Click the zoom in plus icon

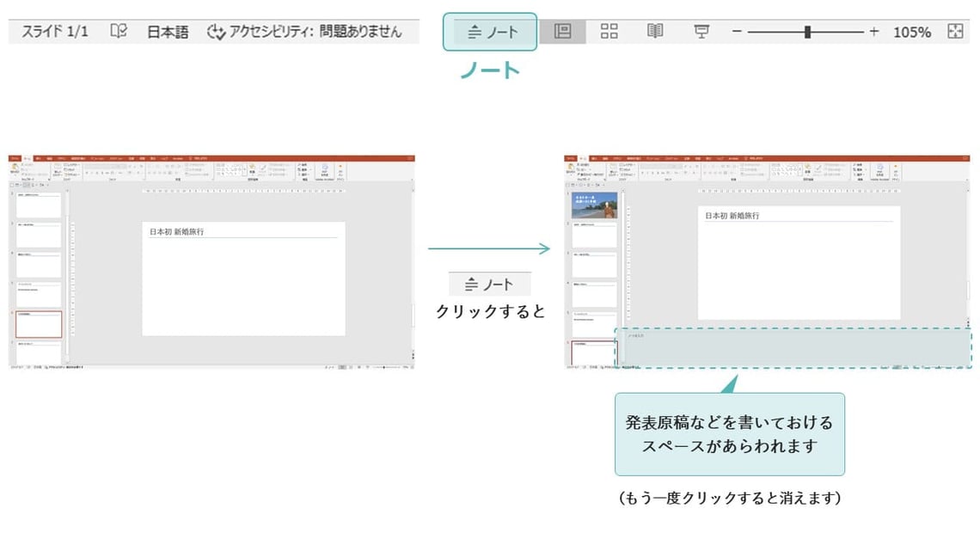tap(874, 32)
